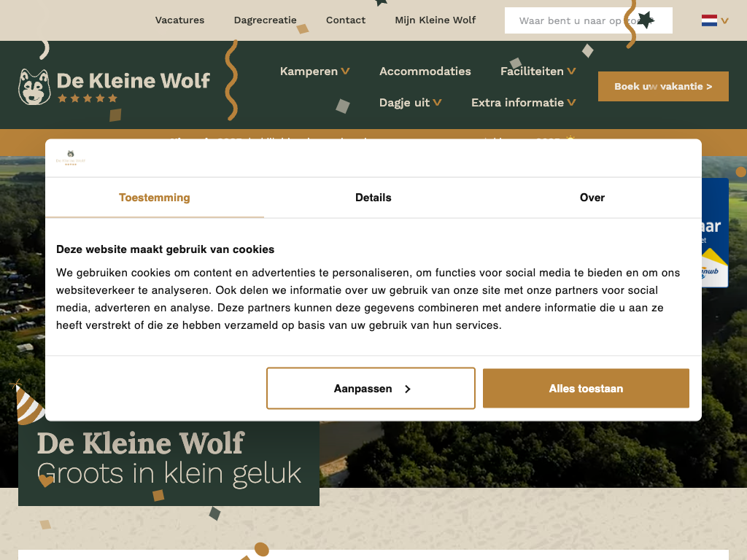Select the Toestemming tab

[155, 198]
